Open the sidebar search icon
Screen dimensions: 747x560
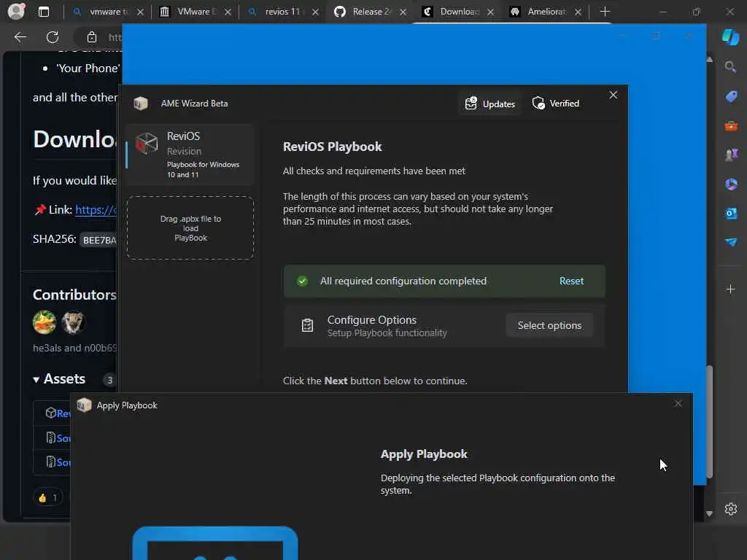(730, 67)
